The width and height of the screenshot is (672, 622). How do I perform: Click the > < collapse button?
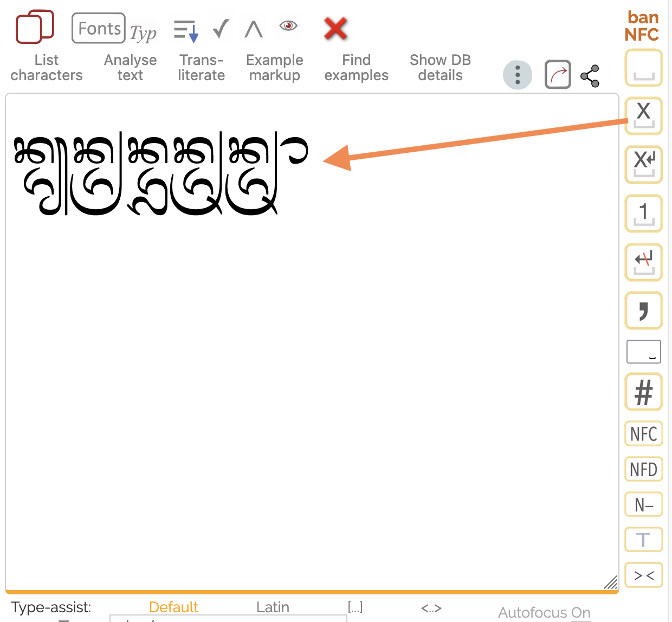click(x=644, y=575)
